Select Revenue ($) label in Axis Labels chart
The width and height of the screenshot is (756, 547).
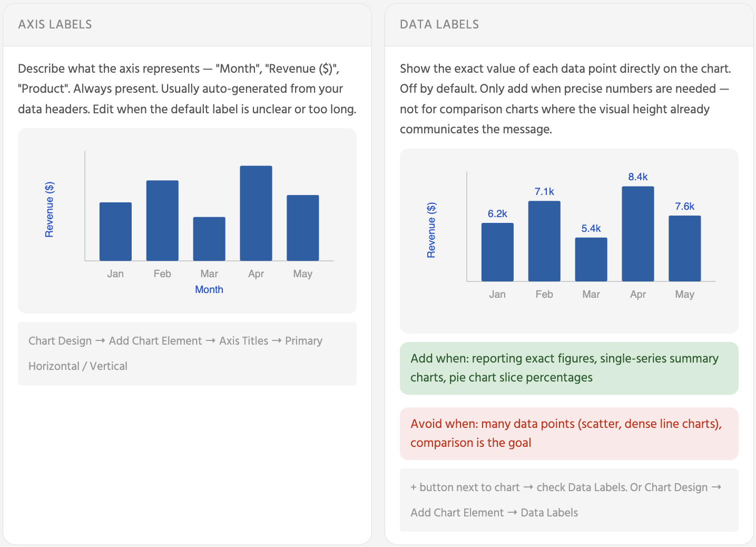click(x=50, y=210)
